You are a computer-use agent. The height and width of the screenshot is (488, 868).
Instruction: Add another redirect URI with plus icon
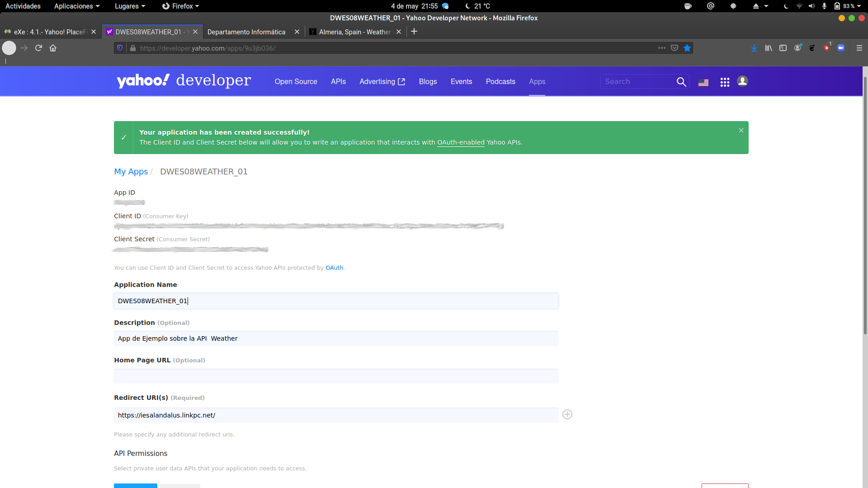pyautogui.click(x=567, y=414)
